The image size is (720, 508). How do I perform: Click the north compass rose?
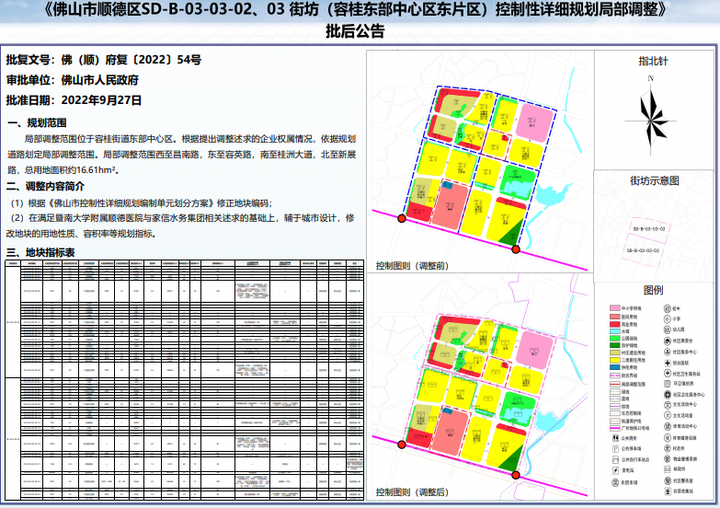tap(651, 117)
